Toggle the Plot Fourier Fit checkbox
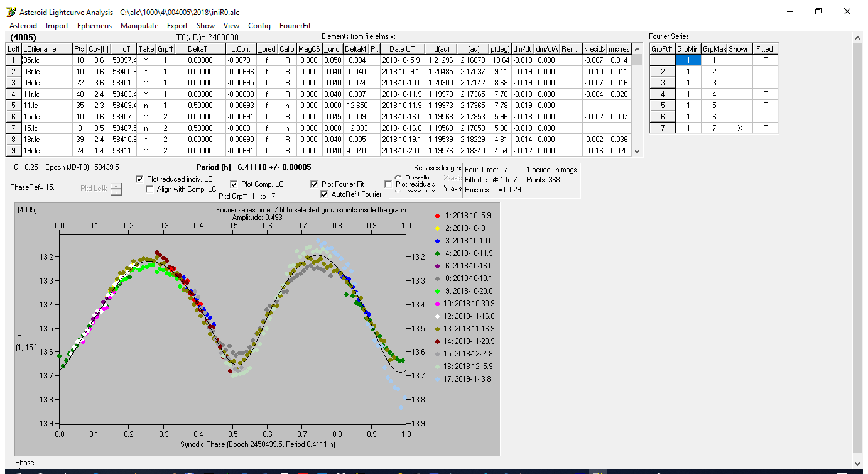868x474 pixels. point(314,184)
